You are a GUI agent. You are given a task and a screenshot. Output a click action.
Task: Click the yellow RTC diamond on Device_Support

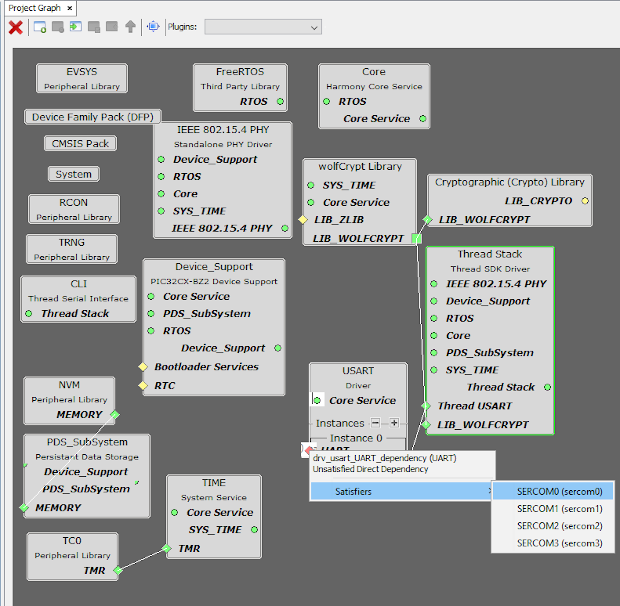point(143,385)
